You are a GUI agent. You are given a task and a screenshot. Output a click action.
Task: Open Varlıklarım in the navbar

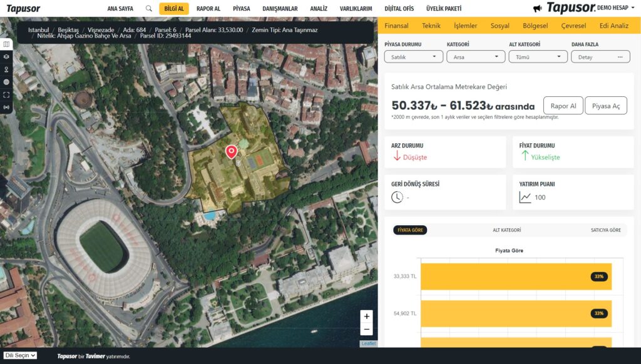tap(356, 9)
